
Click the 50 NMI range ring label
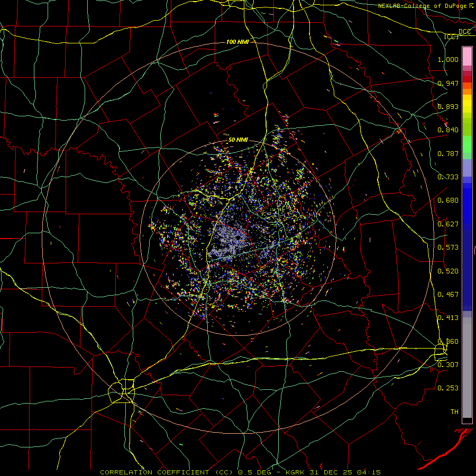[x=238, y=140]
